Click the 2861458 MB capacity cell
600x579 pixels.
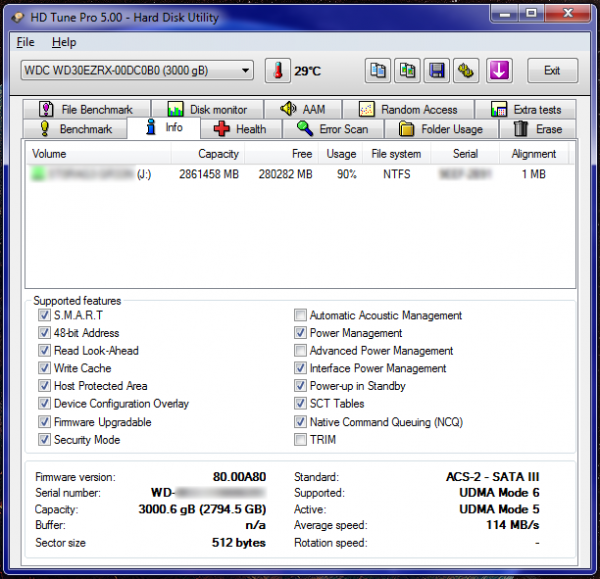click(209, 175)
